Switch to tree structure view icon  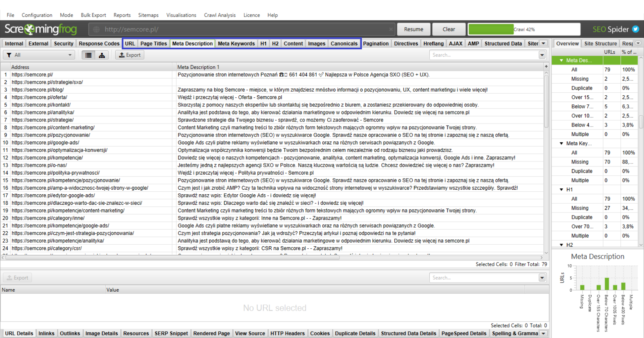coord(102,55)
